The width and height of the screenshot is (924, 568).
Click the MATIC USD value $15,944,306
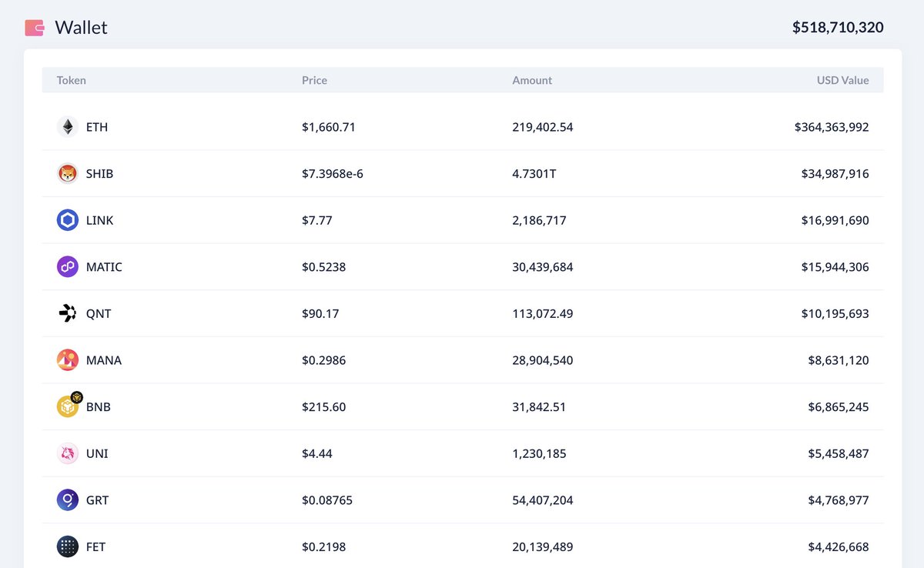coord(835,267)
